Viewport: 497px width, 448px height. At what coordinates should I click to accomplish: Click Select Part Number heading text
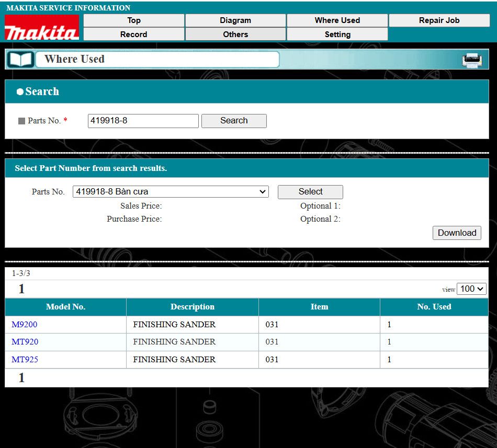pyautogui.click(x=91, y=168)
